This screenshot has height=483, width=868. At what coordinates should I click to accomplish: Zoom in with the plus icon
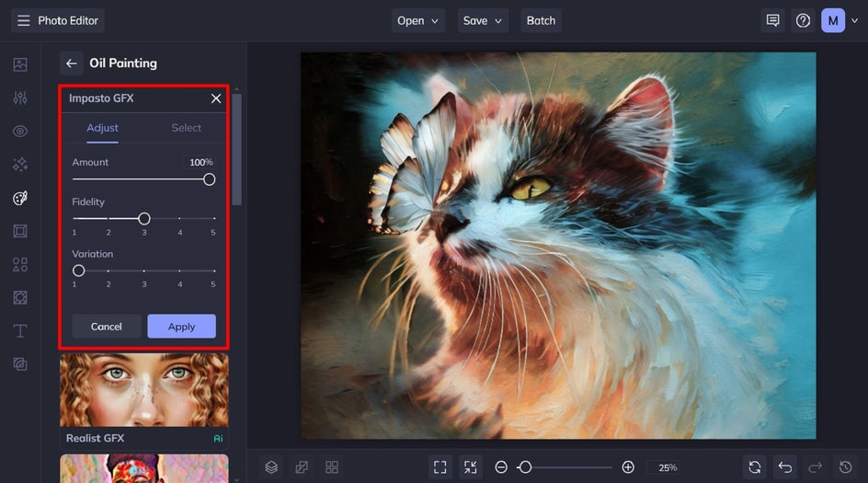click(628, 467)
